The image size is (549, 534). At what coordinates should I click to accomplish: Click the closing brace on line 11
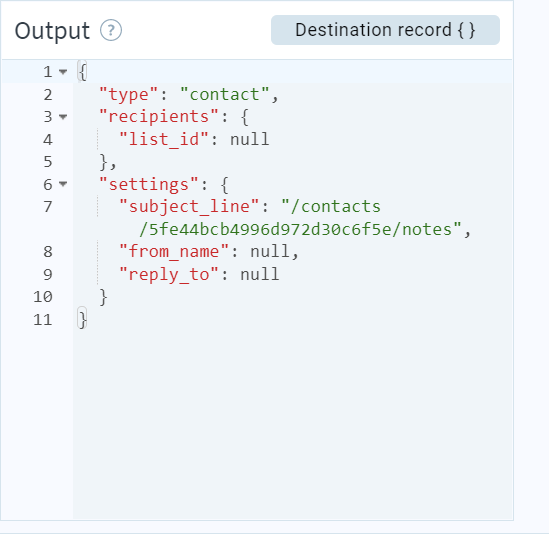pos(82,320)
